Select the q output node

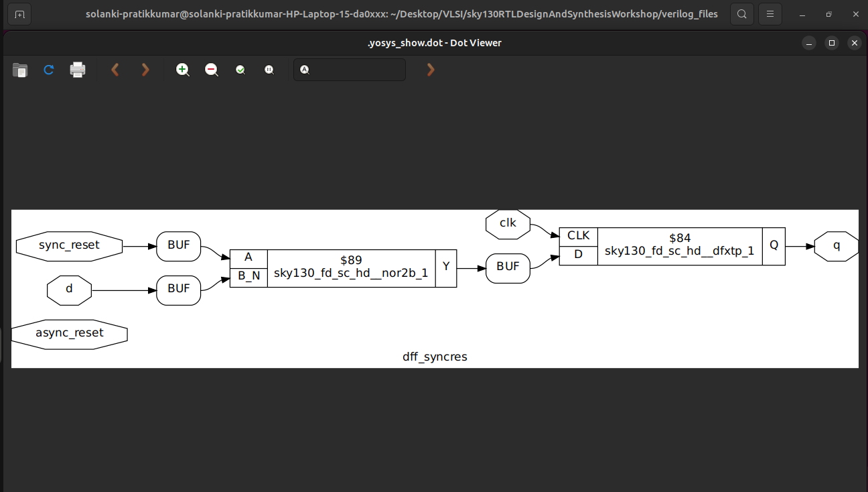[x=836, y=246]
